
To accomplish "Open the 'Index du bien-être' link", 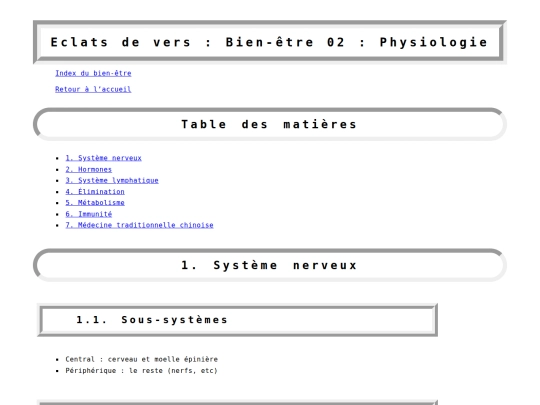I will pos(93,73).
